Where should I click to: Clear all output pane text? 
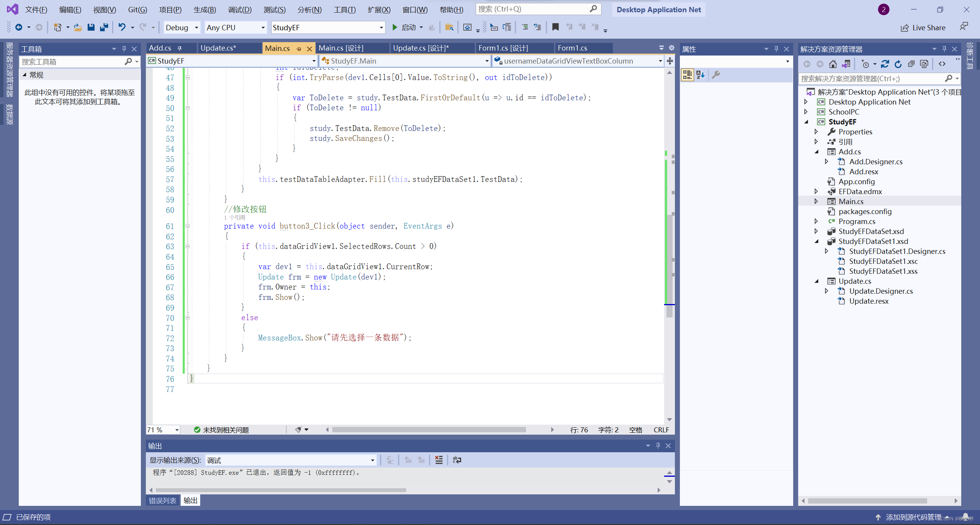point(439,460)
